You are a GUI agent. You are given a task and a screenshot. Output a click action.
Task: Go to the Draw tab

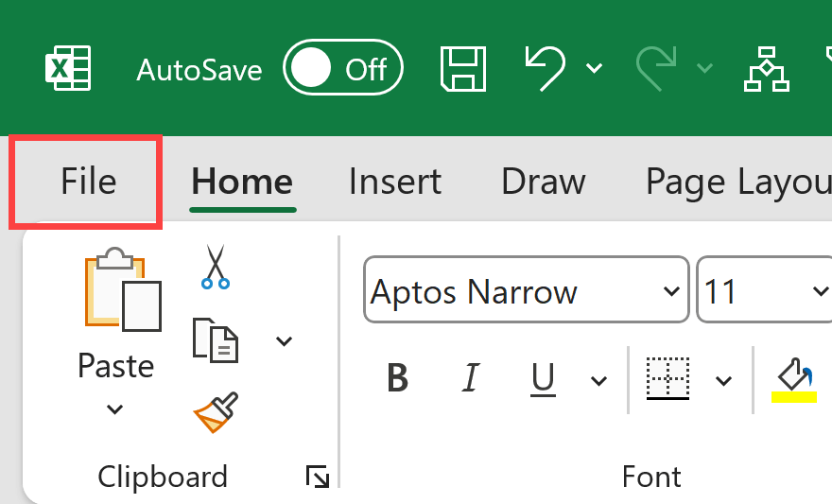point(544,182)
